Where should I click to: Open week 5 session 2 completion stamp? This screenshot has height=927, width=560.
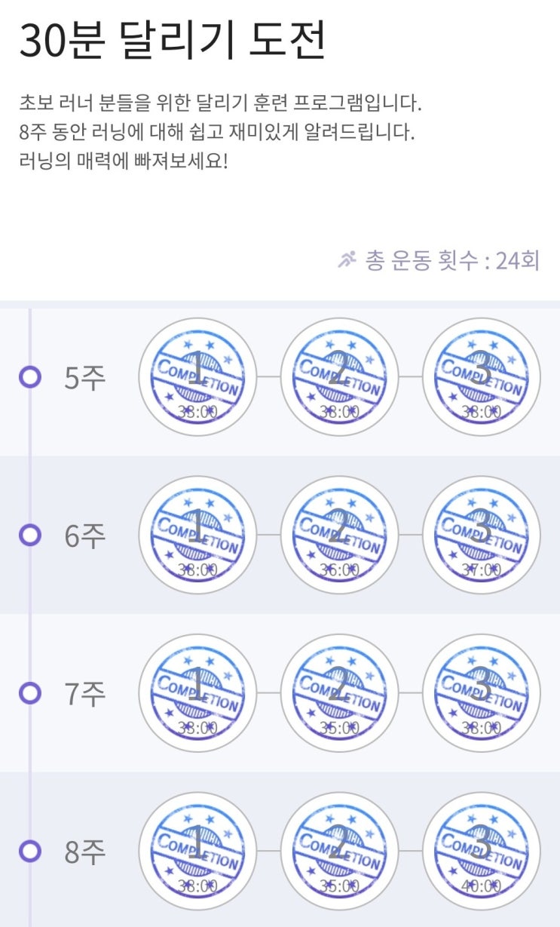(339, 376)
